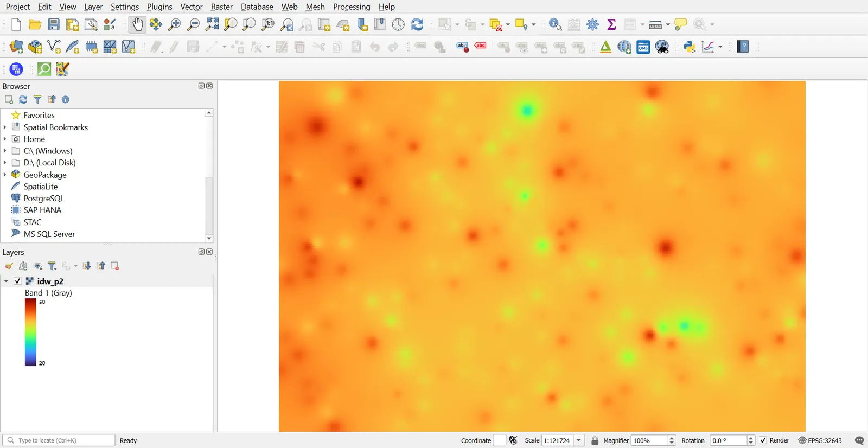
Task: Click the Statistical Summary sigma icon
Action: coord(611,24)
